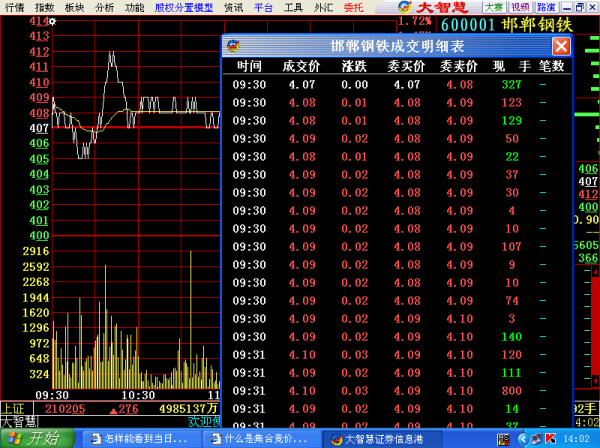Click the 大智慧 globe logo in the title bar
Screen dimensions: 600x448
(404, 7)
